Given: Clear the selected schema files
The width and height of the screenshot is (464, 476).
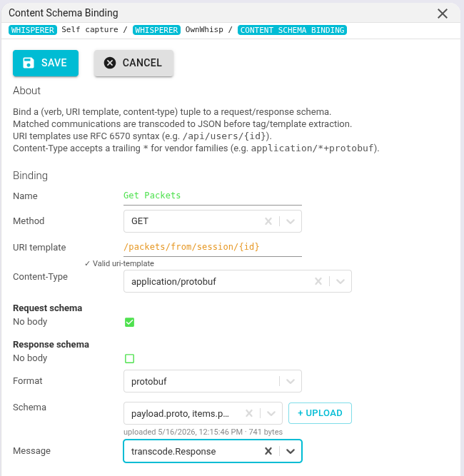Looking at the screenshot, I should coord(249,413).
